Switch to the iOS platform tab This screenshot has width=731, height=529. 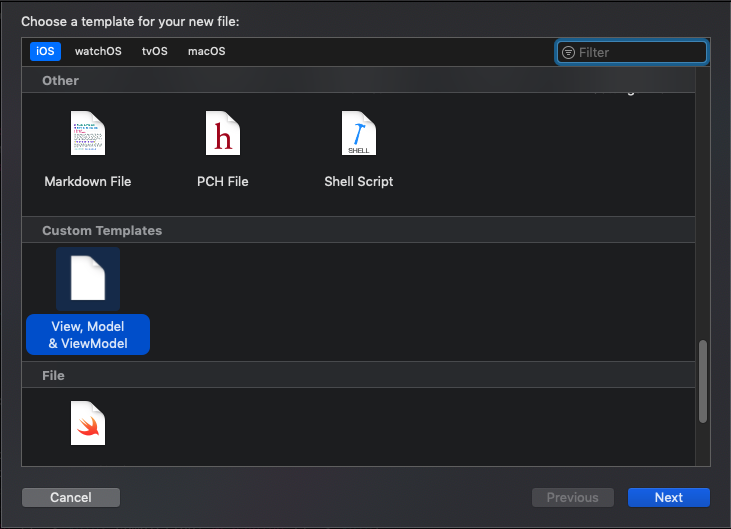(45, 51)
